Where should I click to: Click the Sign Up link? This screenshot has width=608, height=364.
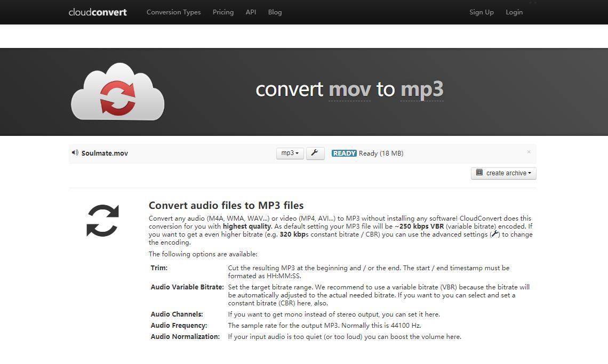click(x=482, y=12)
